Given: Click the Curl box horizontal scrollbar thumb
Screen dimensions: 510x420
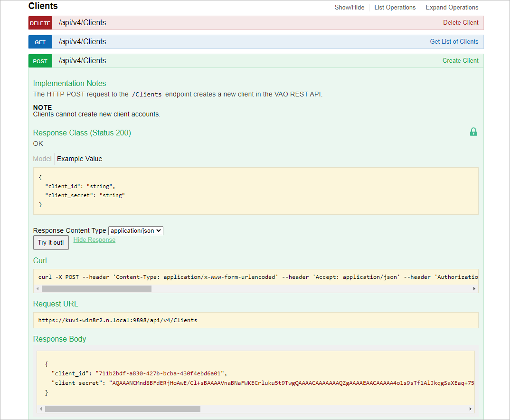Looking at the screenshot, I should tap(96, 288).
